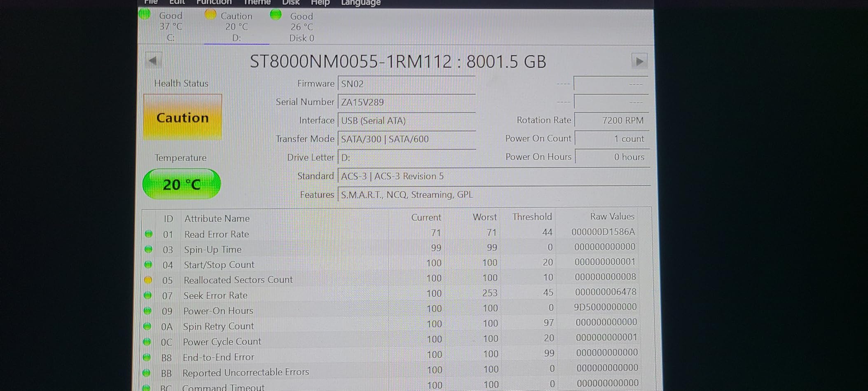Click the green icon for Read Error Rate
This screenshot has width=868, height=391.
pyautogui.click(x=149, y=234)
